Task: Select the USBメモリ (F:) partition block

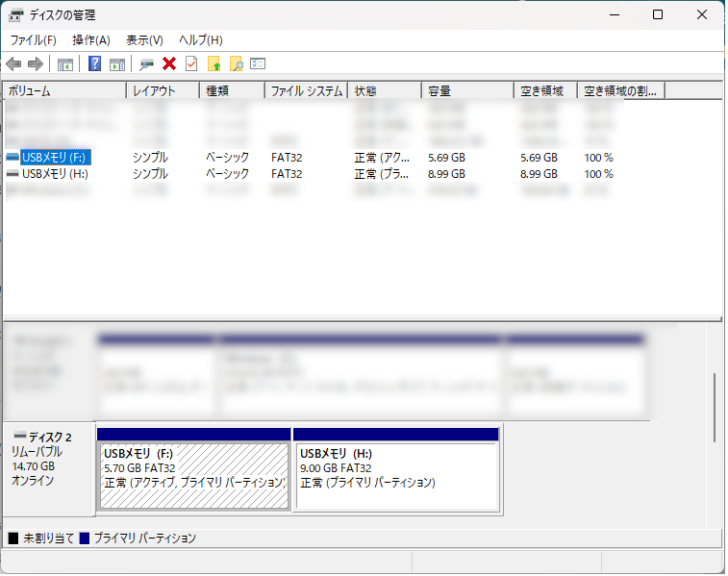Action: (194, 476)
